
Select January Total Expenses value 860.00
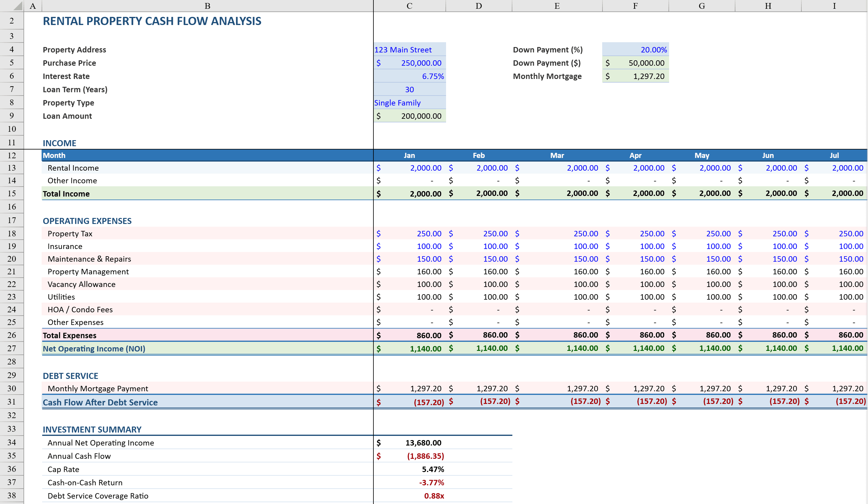(x=410, y=335)
